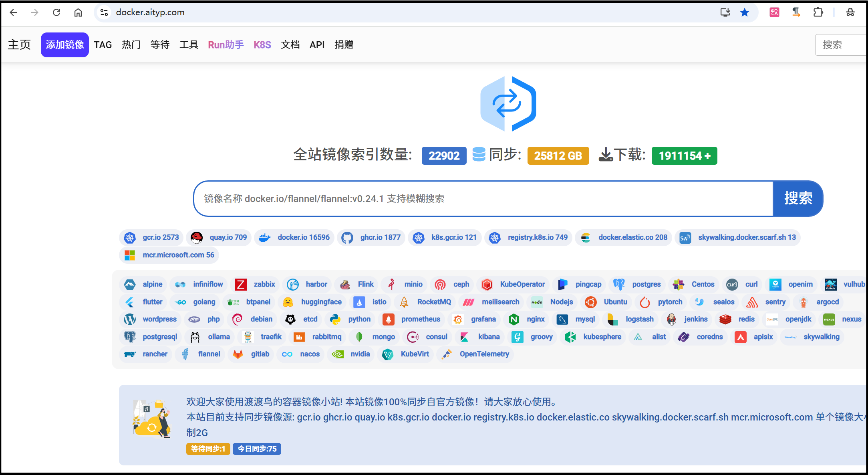The width and height of the screenshot is (868, 475).
Task: Open the 热门 popular menu item
Action: (131, 45)
